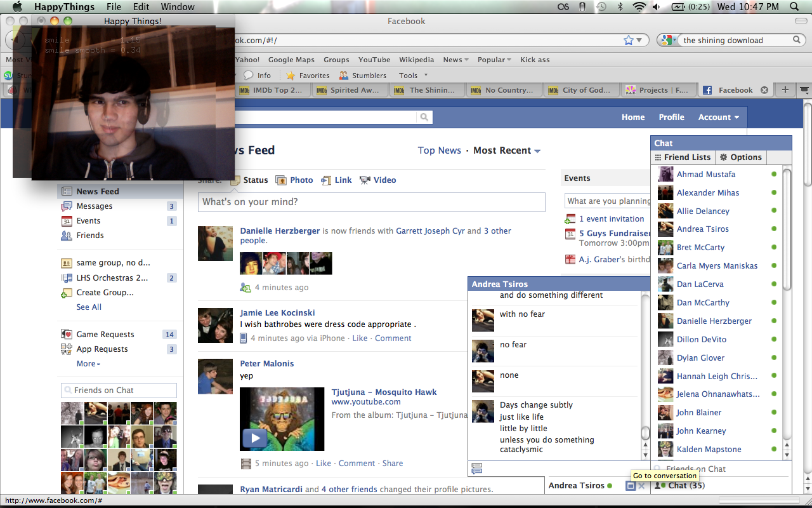Image resolution: width=812 pixels, height=508 pixels.
Task: Open chat Options gear menu
Action: click(x=740, y=157)
